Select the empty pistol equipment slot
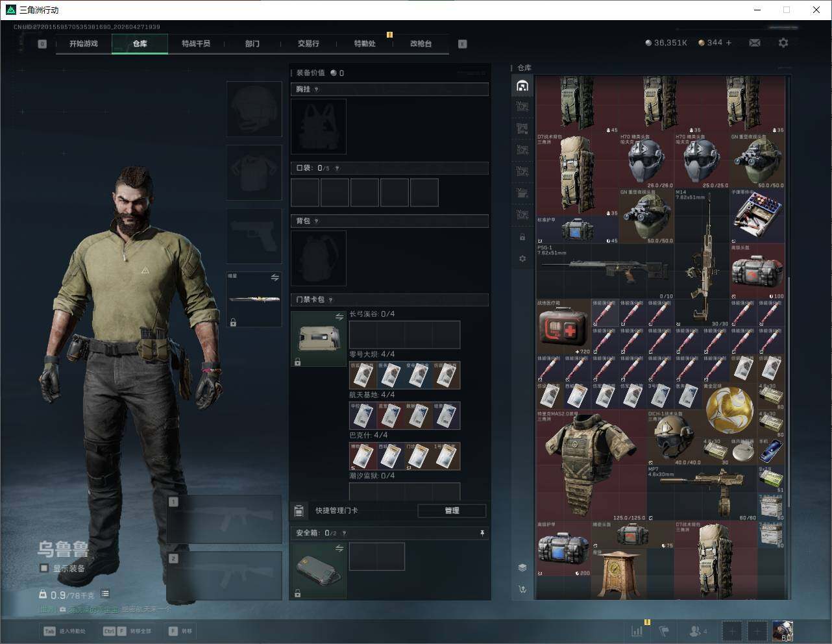Viewport: 832px width, 644px height. tap(254, 236)
